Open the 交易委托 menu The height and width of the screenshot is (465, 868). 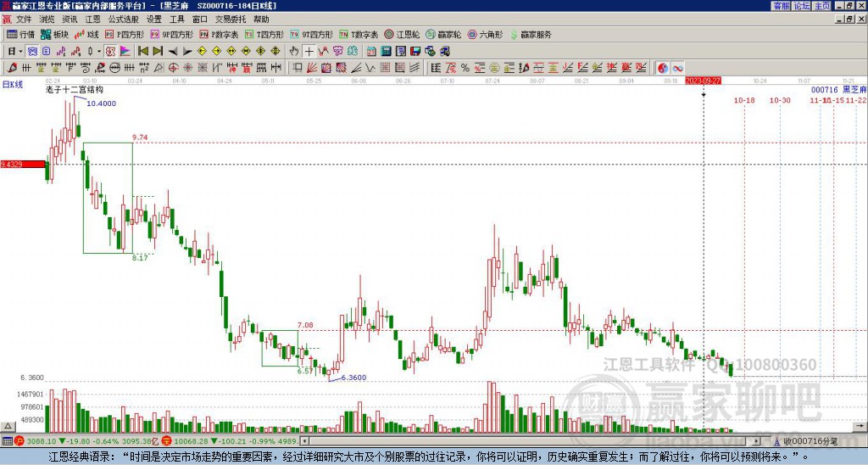231,20
